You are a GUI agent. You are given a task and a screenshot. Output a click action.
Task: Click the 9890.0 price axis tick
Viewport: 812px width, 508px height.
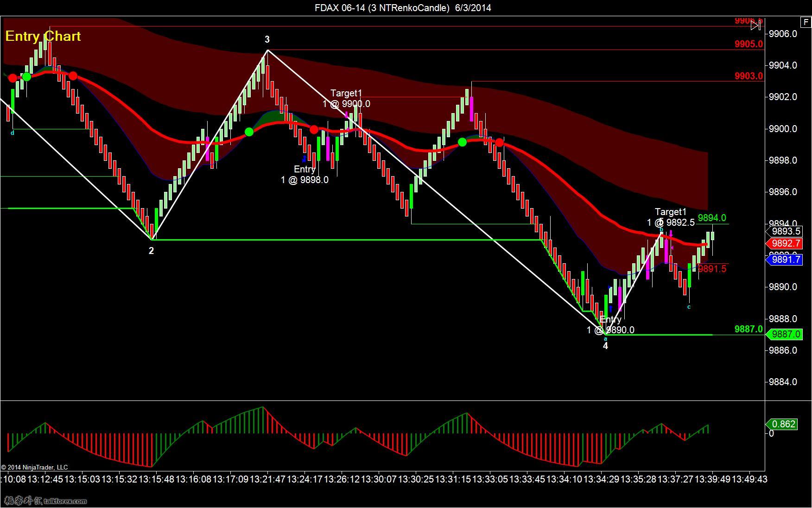(783, 287)
